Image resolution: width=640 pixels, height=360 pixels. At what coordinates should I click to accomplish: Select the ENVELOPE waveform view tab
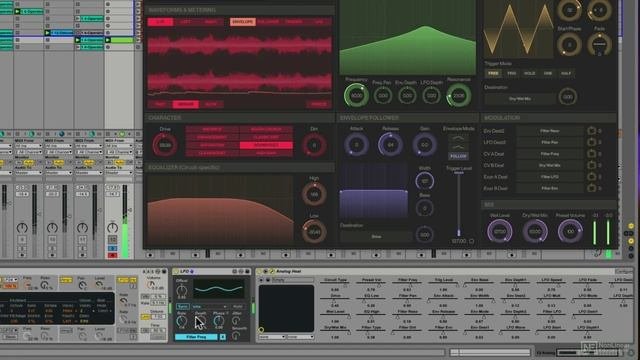click(243, 22)
